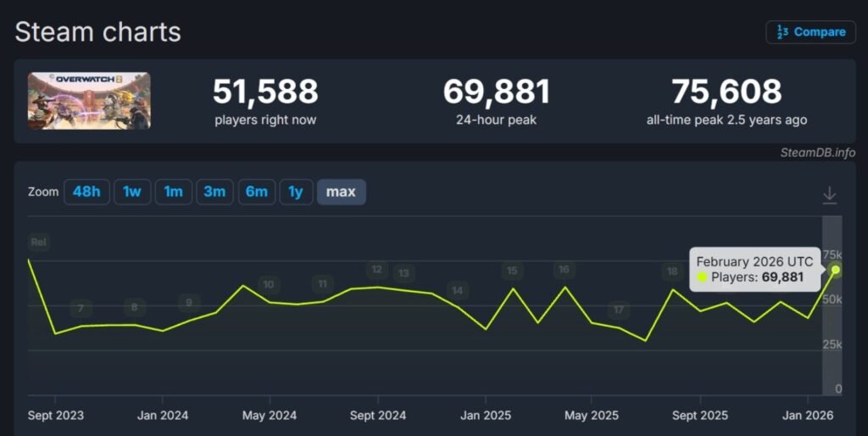The image size is (868, 436).
Task: Open season marker 12 on chart
Action: [376, 270]
